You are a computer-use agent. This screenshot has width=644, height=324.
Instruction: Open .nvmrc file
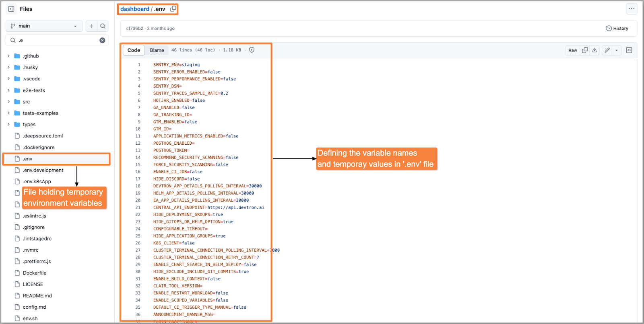tap(31, 250)
